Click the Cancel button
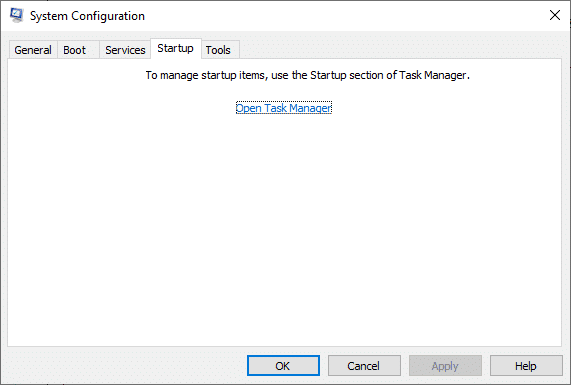571x385 pixels. pyautogui.click(x=364, y=365)
